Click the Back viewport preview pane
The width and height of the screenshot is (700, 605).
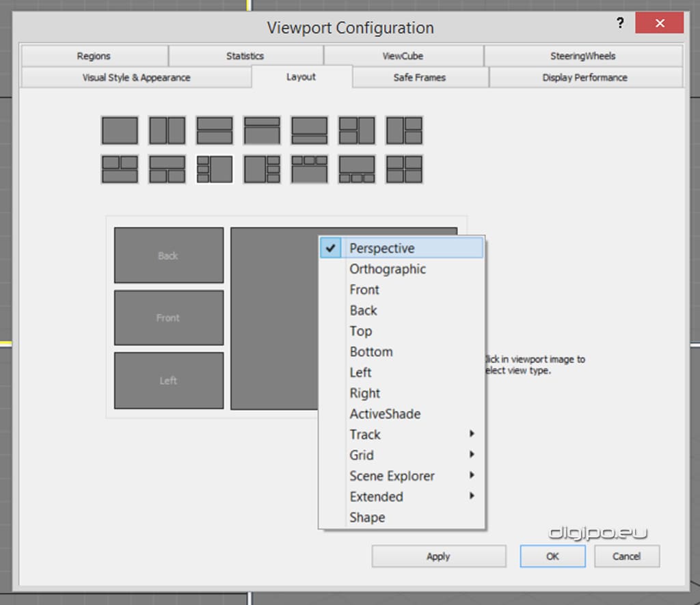click(168, 256)
